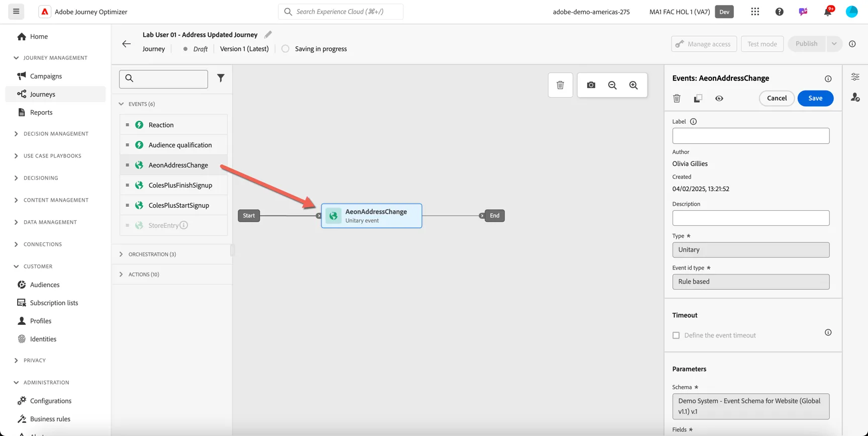This screenshot has height=436, width=868.
Task: Click the Manage access button
Action: 704,44
